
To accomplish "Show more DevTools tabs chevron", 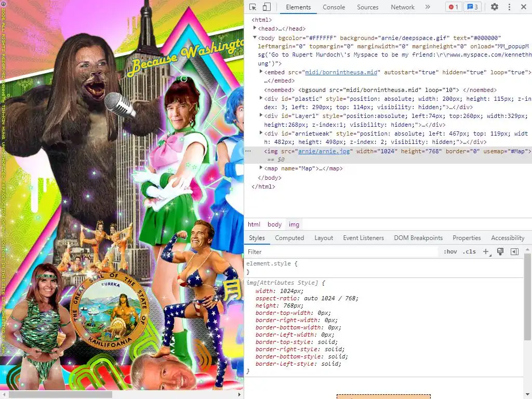I will (428, 7).
